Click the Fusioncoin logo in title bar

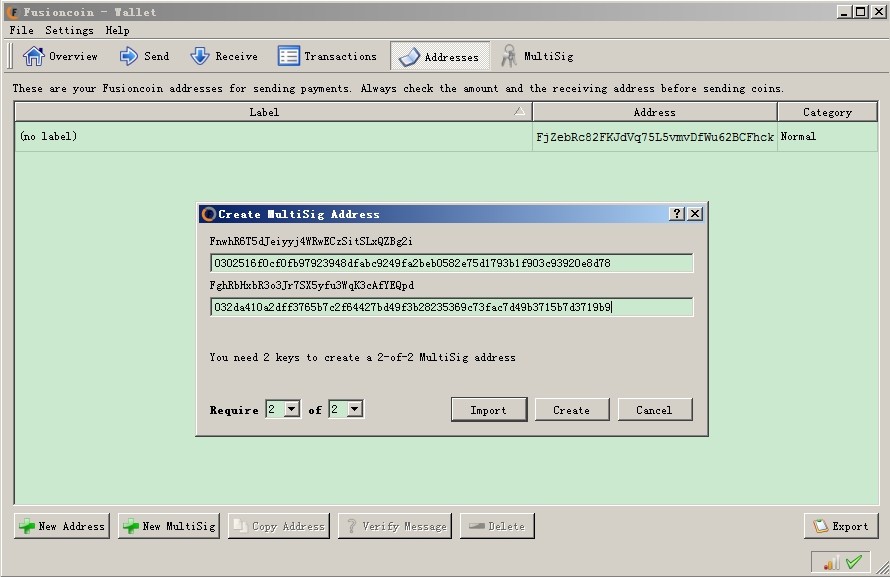tap(12, 11)
